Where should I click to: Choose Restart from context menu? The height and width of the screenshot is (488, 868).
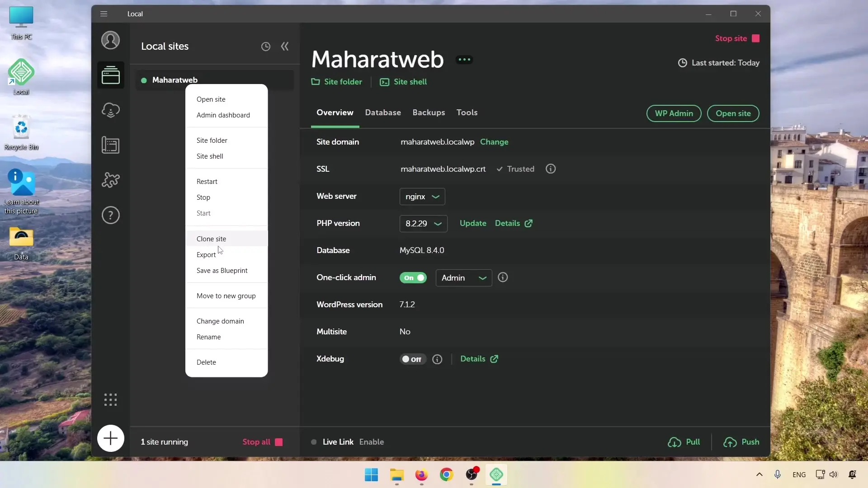click(226, 182)
